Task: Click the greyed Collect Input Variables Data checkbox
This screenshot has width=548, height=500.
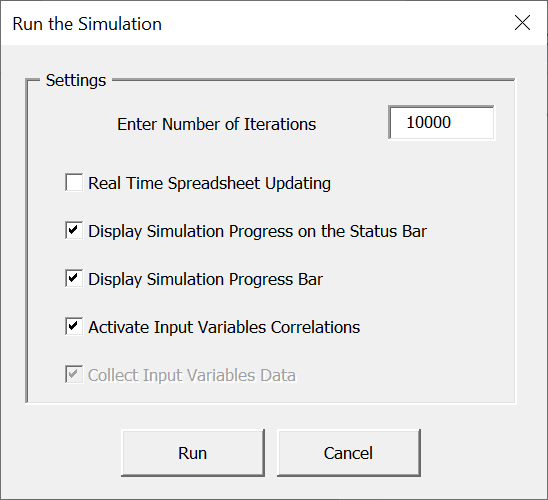Action: click(74, 375)
